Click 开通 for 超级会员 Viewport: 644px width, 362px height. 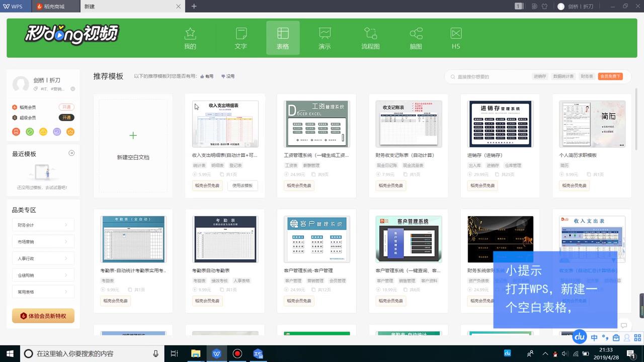pyautogui.click(x=66, y=118)
